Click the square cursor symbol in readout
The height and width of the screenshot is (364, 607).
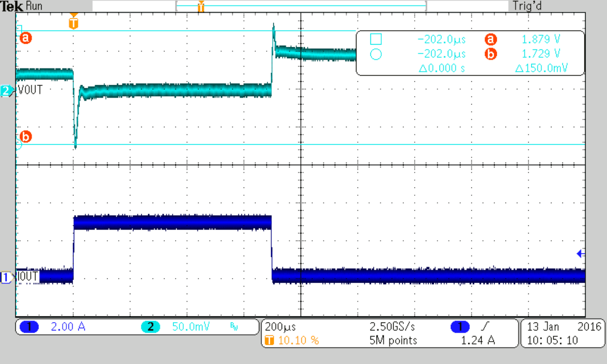pos(376,39)
